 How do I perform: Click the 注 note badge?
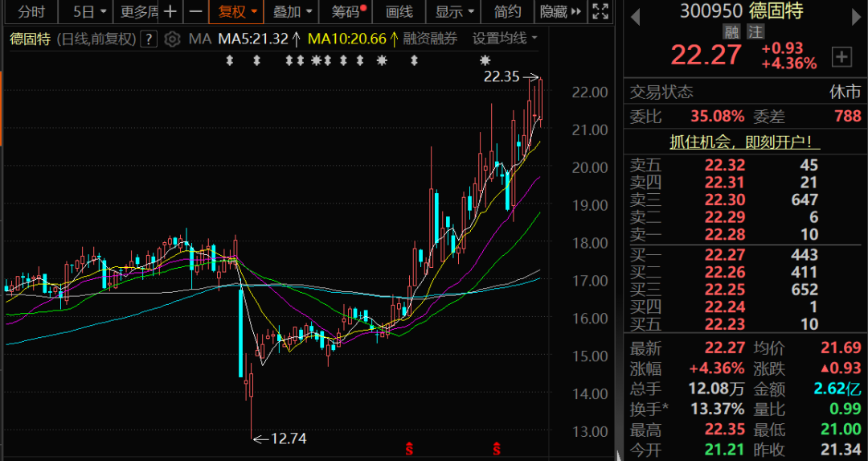[x=755, y=32]
